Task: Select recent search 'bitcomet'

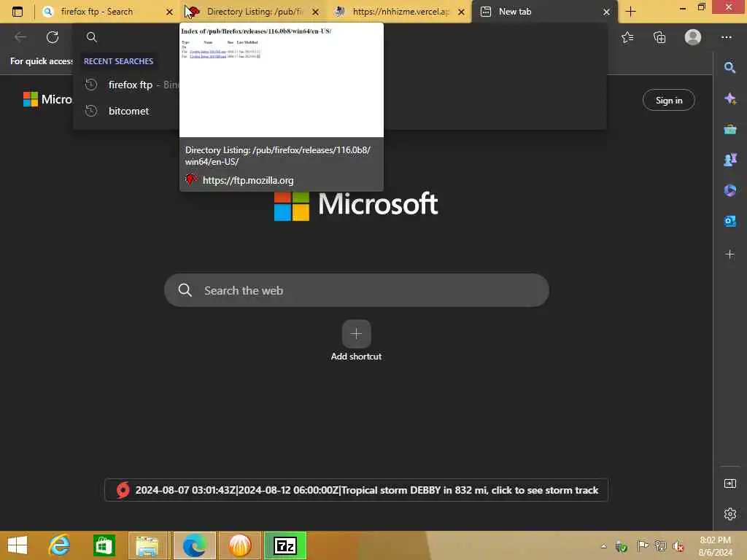Action: coord(128,111)
